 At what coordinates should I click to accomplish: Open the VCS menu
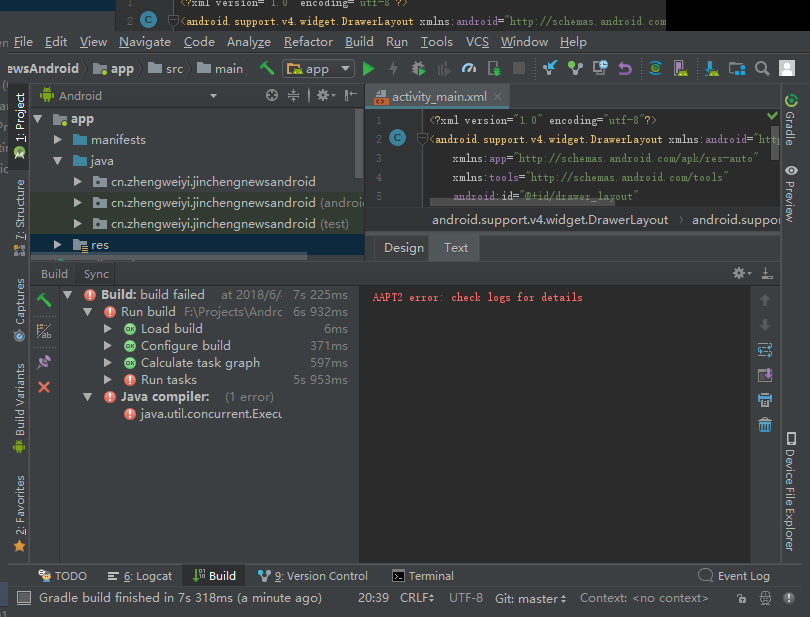pyautogui.click(x=477, y=42)
